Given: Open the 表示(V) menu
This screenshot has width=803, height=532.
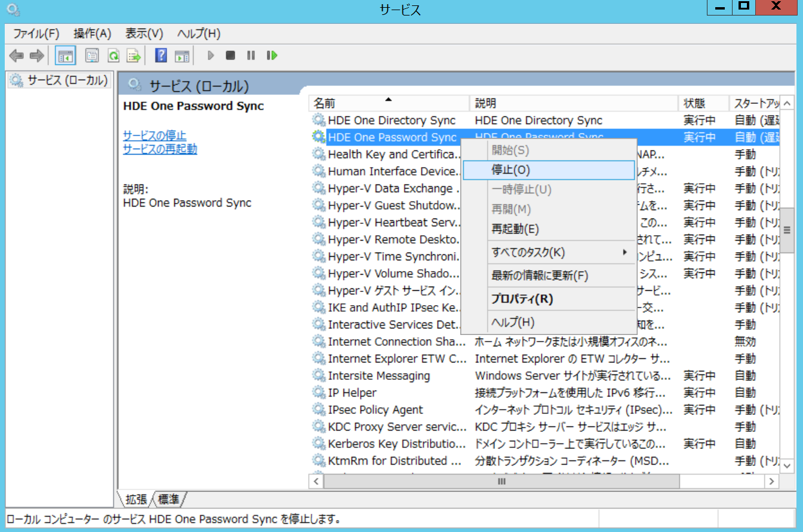Looking at the screenshot, I should pyautogui.click(x=144, y=33).
